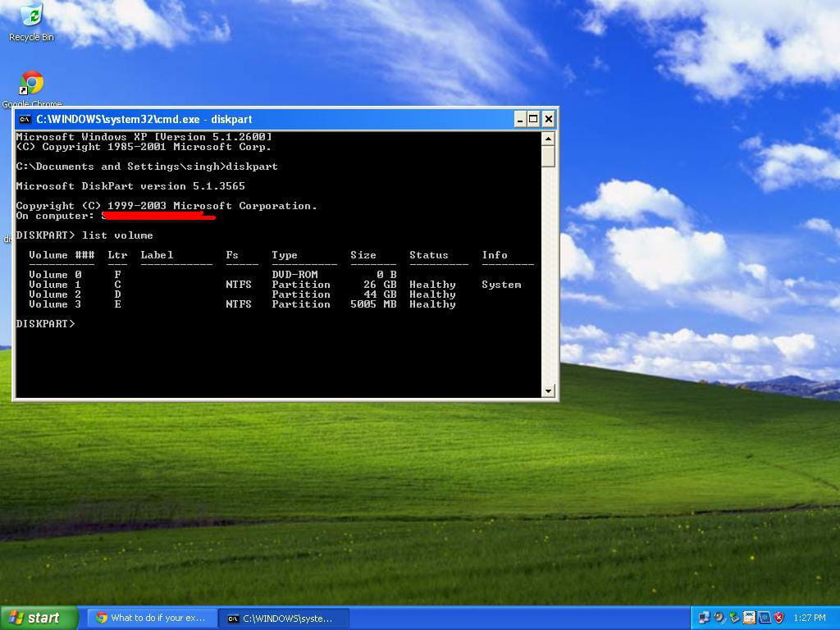Click the 'Microsoft Windows XP [Version 5.1.2600]' line
The height and width of the screenshot is (630, 840).
coord(144,137)
